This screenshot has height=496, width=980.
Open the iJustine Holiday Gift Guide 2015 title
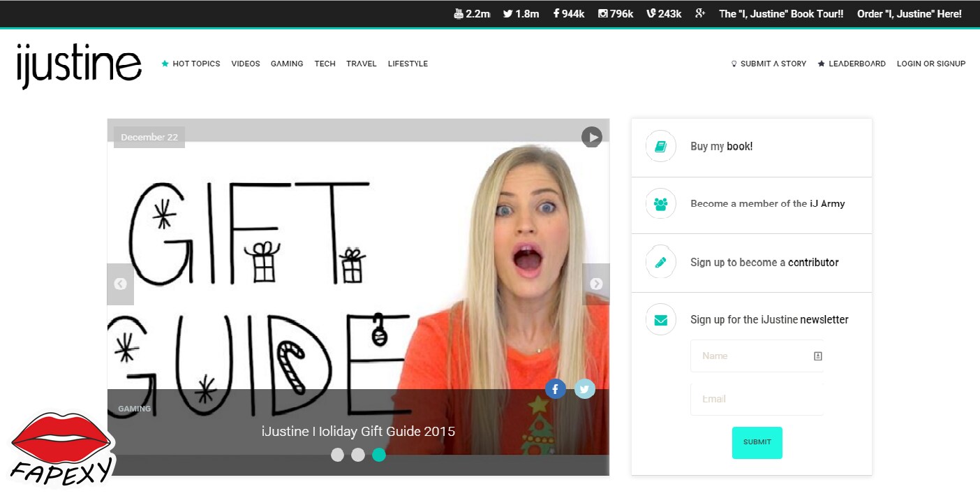click(358, 432)
